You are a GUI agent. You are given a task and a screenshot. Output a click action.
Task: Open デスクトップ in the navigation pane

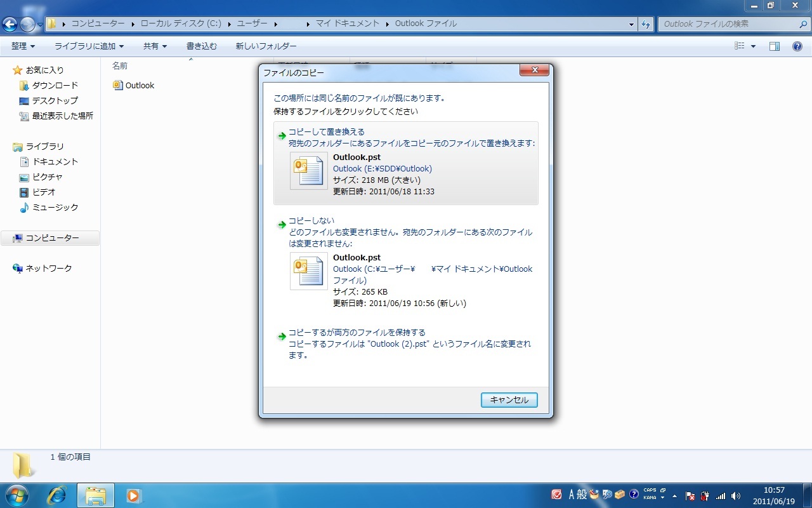[x=55, y=100]
